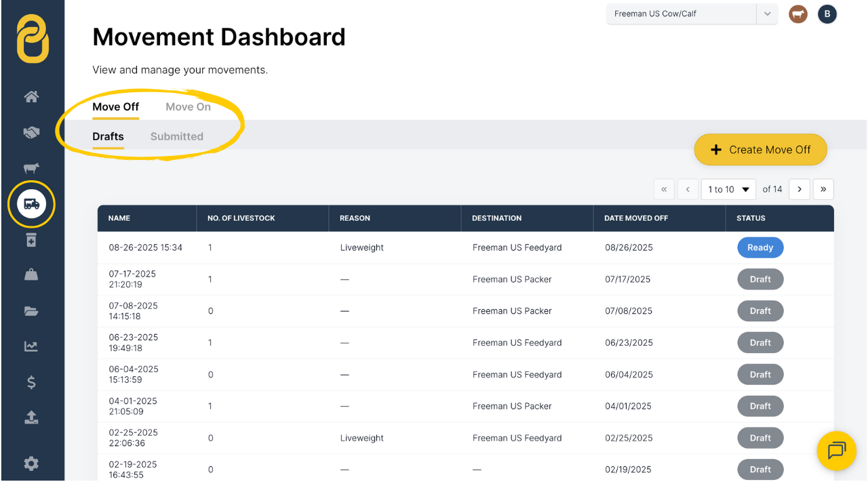Viewport: 868px width, 488px height.
Task: Click the handshake icon in sidebar
Action: tap(31, 133)
